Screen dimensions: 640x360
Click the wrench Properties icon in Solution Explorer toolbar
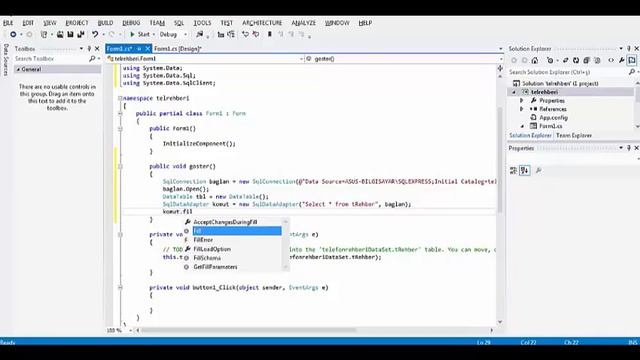coord(621,61)
